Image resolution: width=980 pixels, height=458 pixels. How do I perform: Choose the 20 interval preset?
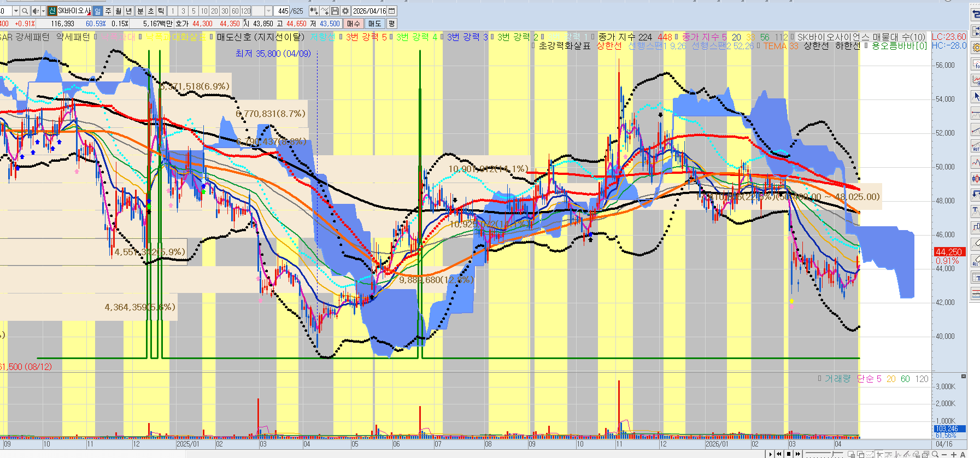(214, 11)
